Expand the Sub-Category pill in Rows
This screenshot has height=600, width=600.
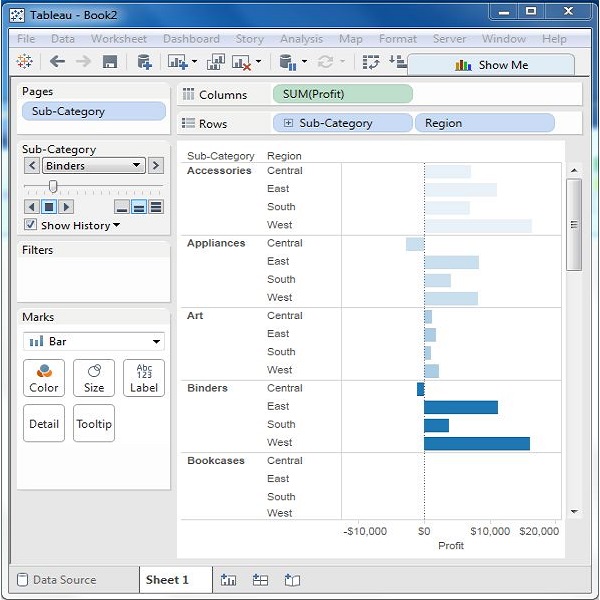(289, 124)
